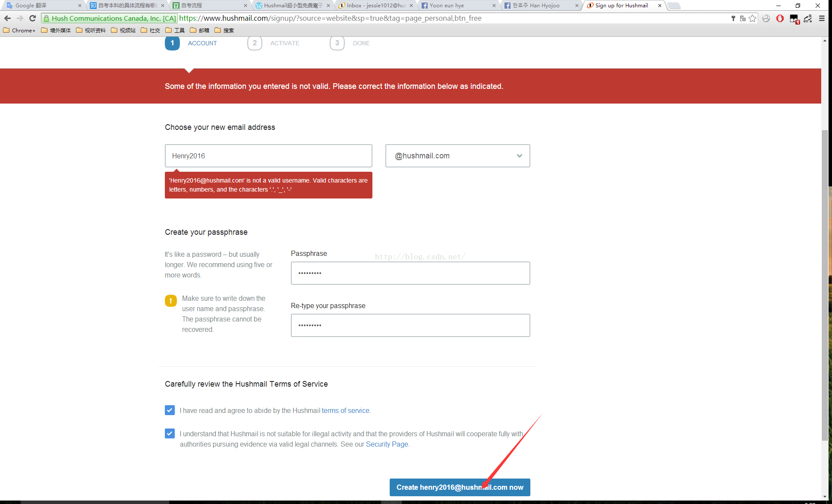
Task: Click the invalid username error message
Action: click(x=268, y=185)
